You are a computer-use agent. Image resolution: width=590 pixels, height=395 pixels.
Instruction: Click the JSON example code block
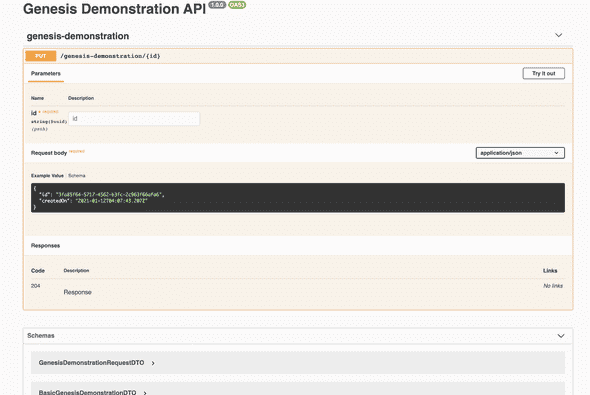click(298, 198)
